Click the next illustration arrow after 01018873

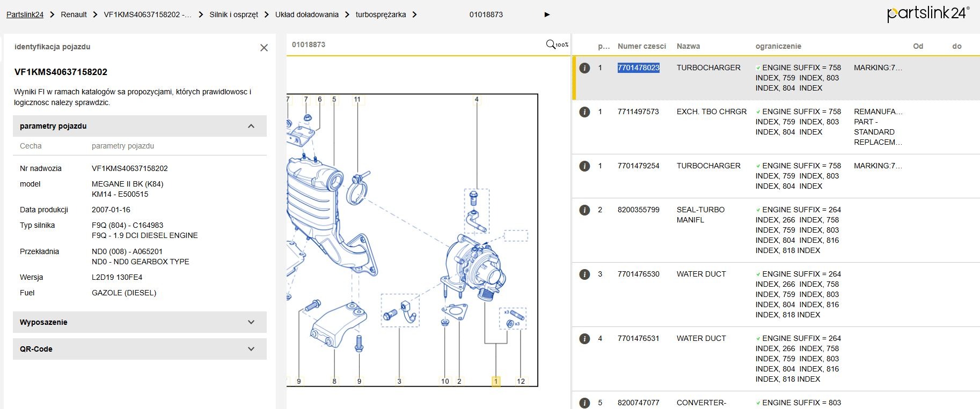click(547, 14)
